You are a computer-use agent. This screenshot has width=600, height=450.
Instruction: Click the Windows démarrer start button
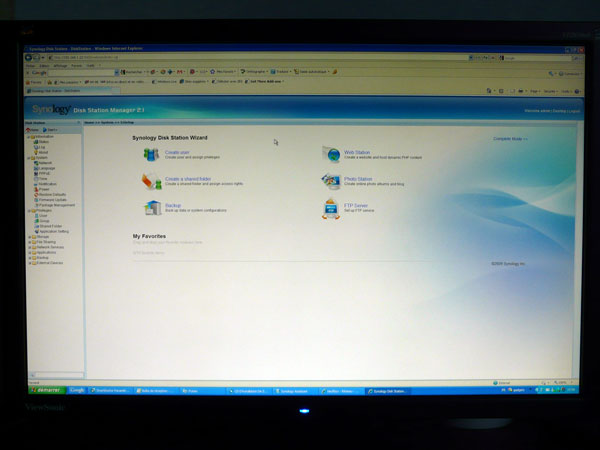[x=47, y=390]
